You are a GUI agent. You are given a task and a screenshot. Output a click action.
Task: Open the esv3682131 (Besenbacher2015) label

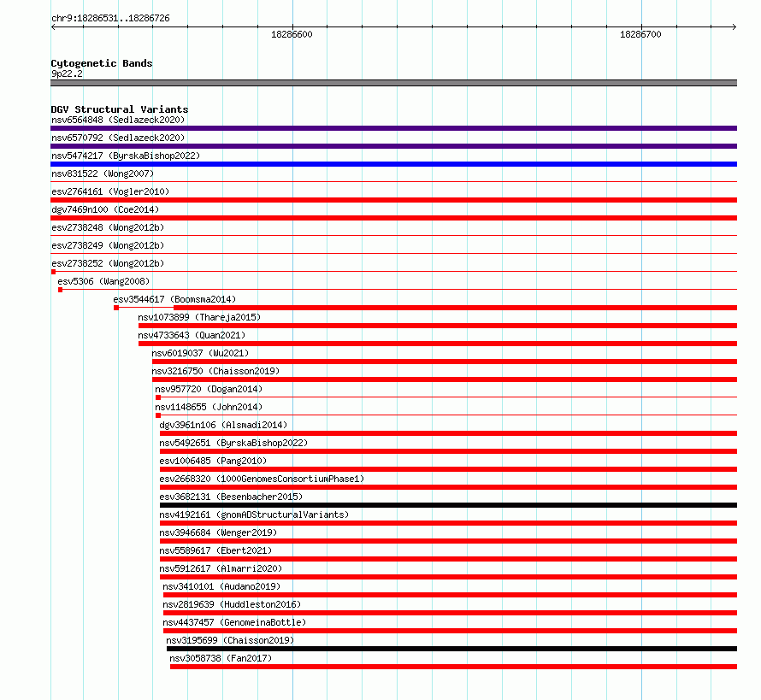pyautogui.click(x=231, y=497)
